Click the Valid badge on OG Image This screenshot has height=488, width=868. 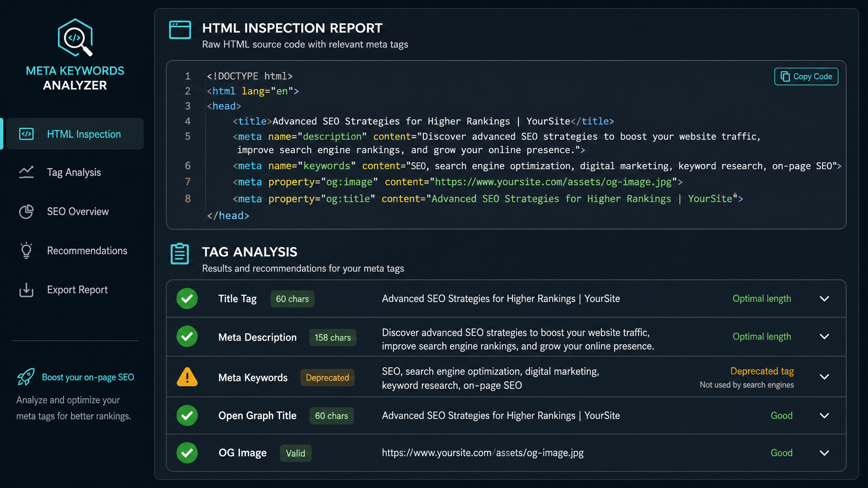click(295, 453)
